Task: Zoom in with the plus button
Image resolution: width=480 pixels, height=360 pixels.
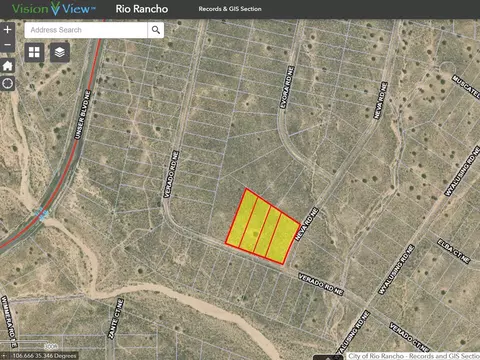Action: coord(7,30)
